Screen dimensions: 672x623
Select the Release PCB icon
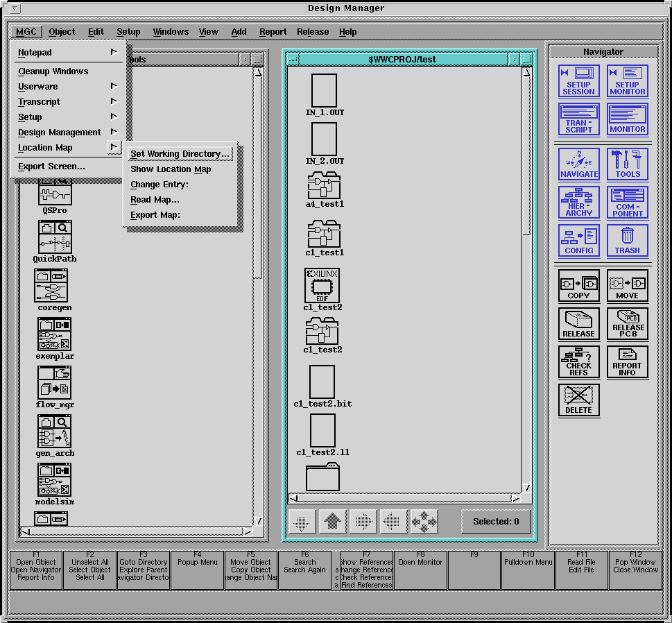coord(627,323)
